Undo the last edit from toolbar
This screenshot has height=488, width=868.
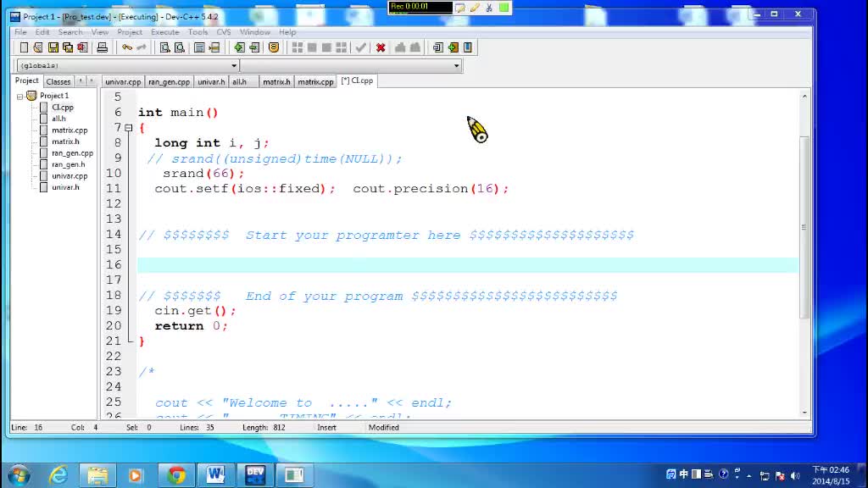127,47
